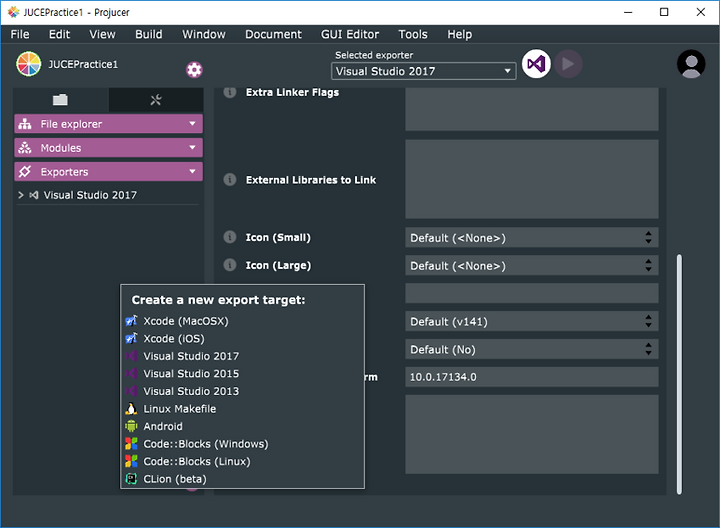This screenshot has width=720, height=528.
Task: Click the External Libraries to Link box
Action: (532, 180)
